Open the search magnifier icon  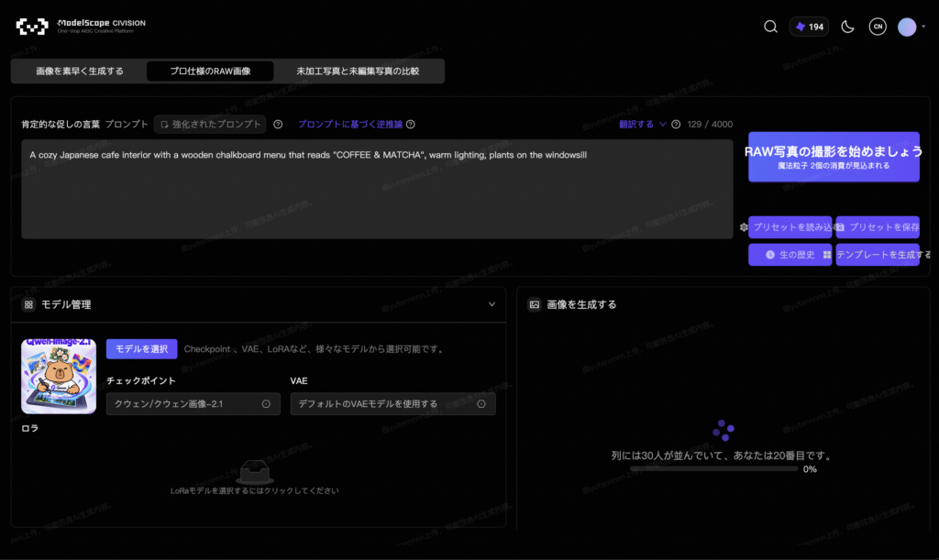[770, 27]
